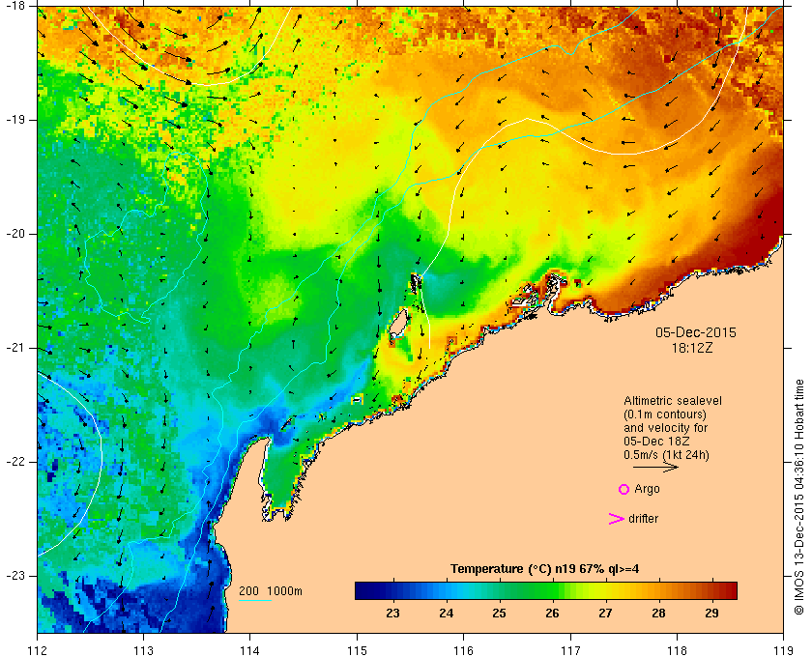Click the 'Argo' legend label
Screen dimensions: 812x657
(648, 489)
